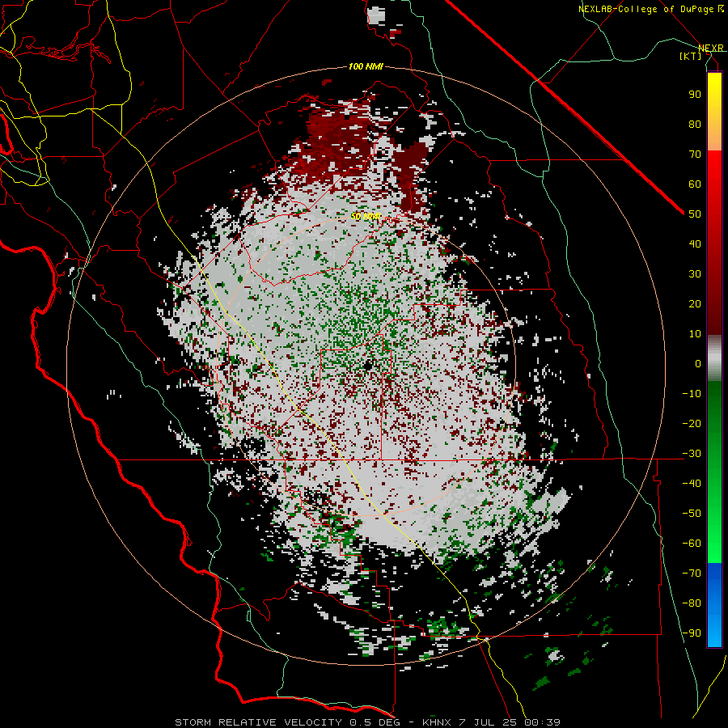Click the -30 legend value
Viewport: 728px width, 728px height.
click(692, 454)
